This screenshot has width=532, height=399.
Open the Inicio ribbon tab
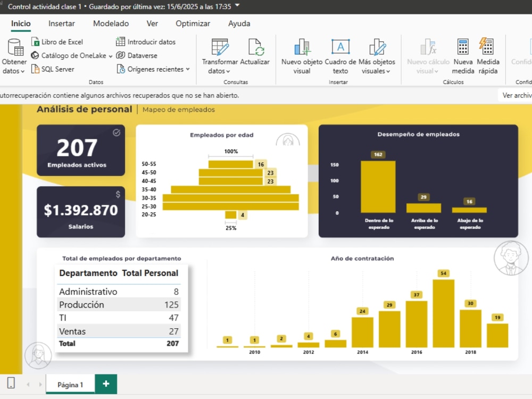point(21,23)
